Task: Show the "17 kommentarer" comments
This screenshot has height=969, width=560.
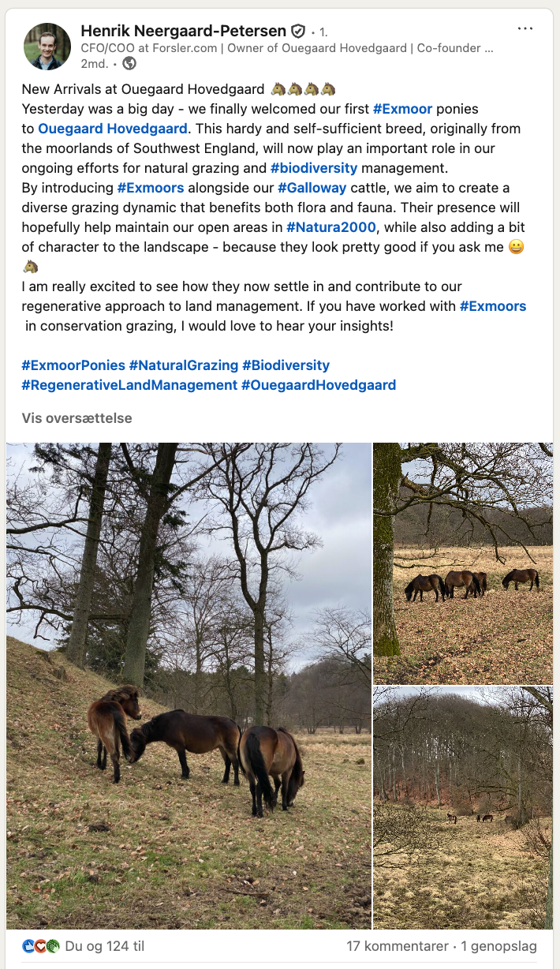Action: (398, 945)
